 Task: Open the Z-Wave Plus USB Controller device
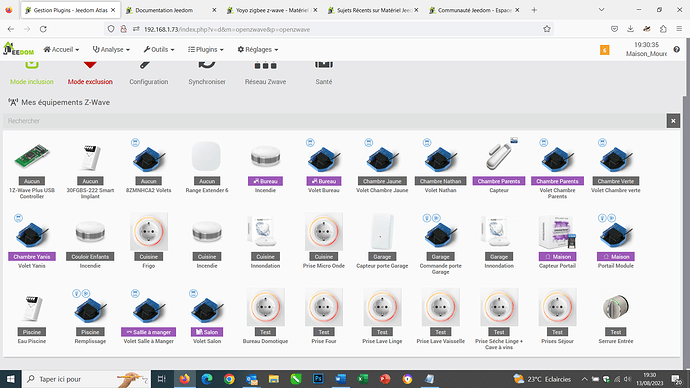click(32, 169)
